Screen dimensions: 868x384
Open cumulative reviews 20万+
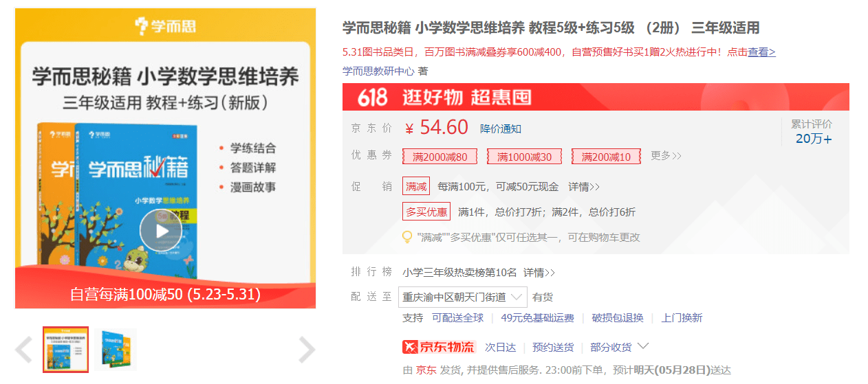[814, 139]
